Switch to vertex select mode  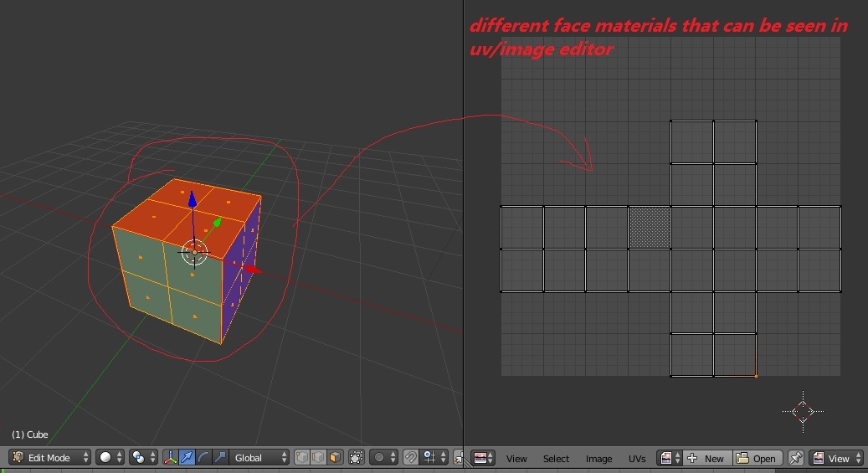[302, 458]
